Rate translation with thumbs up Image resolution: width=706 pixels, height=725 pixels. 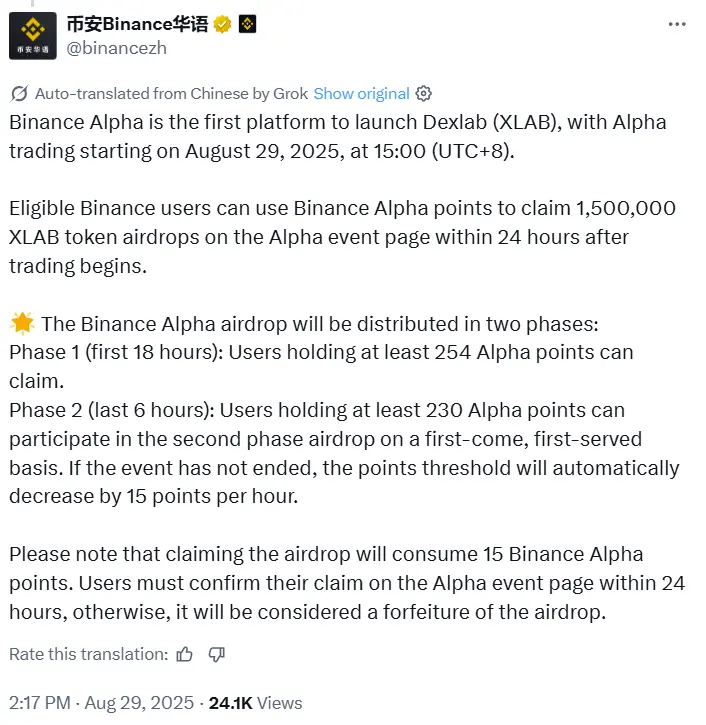tap(184, 655)
